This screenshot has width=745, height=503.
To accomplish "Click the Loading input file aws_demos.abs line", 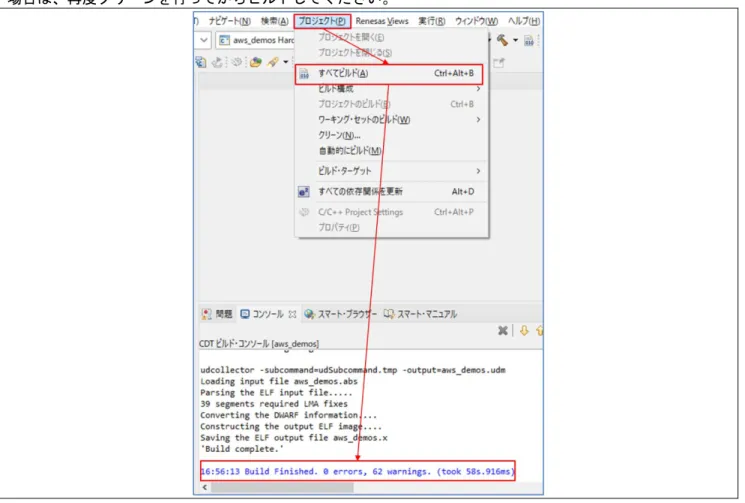I will 278,381.
